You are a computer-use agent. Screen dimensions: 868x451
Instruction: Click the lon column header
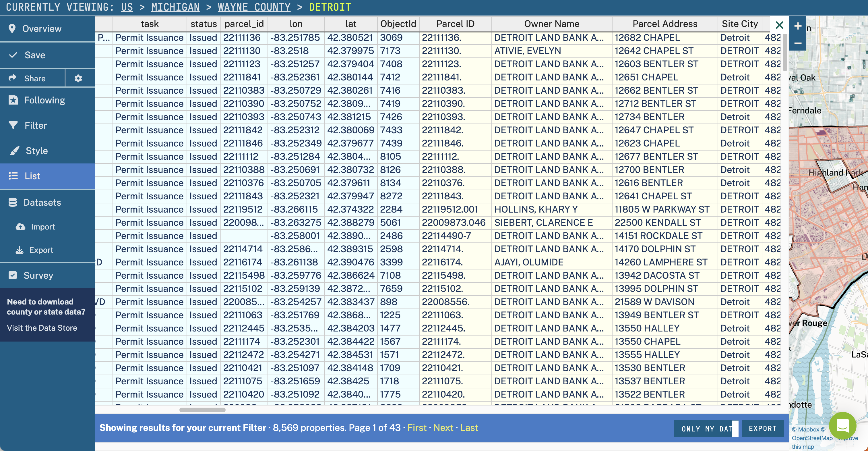click(x=296, y=24)
